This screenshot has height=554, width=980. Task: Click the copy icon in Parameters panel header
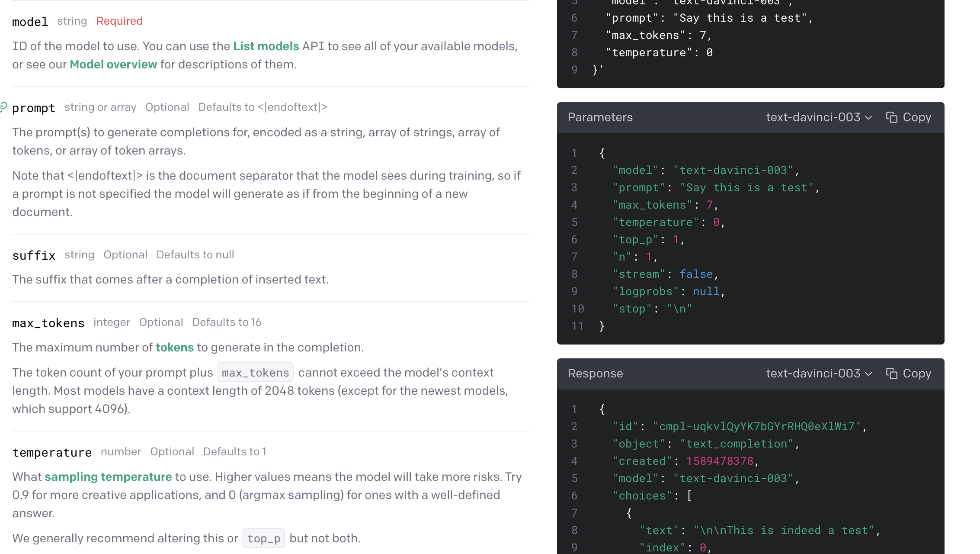[891, 117]
